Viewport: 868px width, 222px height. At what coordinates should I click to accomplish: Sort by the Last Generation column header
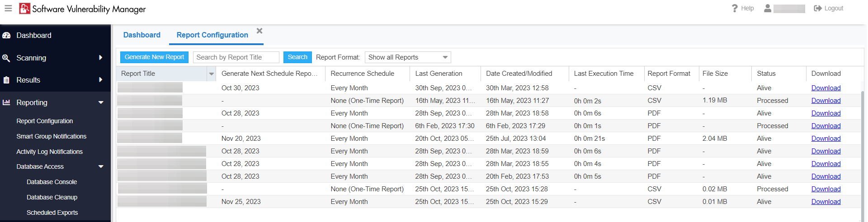click(x=439, y=74)
